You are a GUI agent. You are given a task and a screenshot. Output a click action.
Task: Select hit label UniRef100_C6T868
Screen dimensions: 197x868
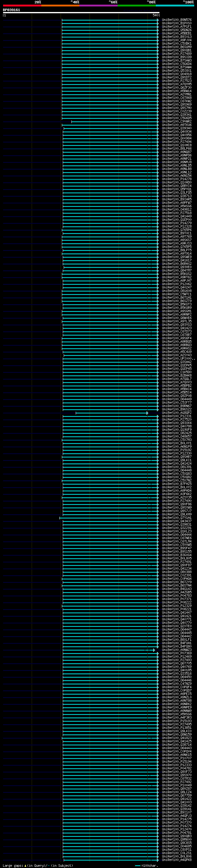point(177,98)
